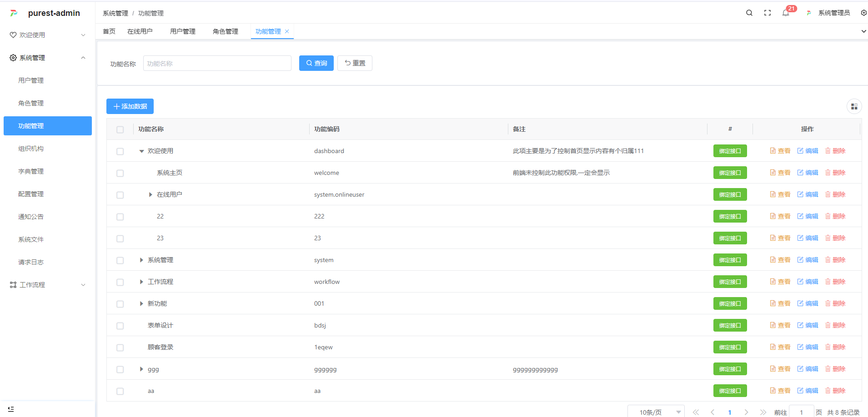Click the 添加数据 button
Viewport: 868px width, 417px height.
coord(130,106)
